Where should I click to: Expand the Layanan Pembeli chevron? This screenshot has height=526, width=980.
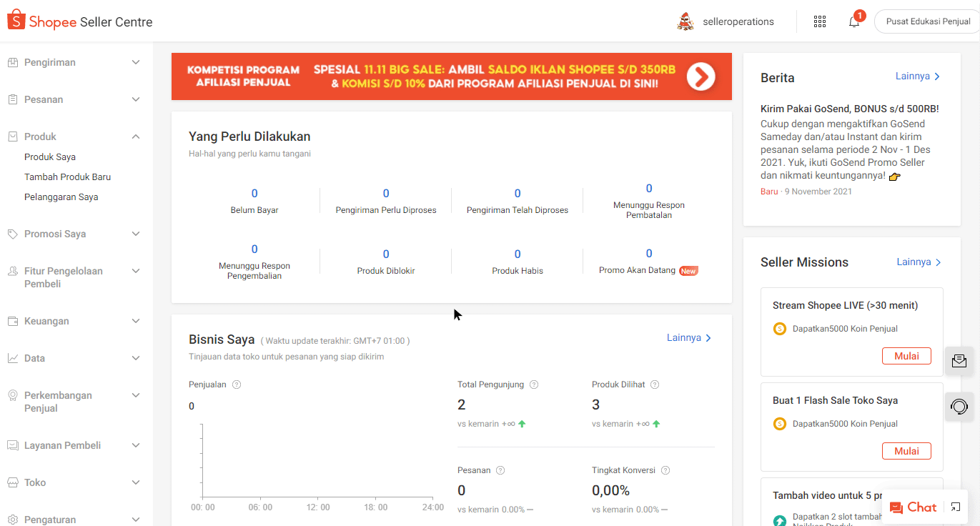tap(136, 446)
